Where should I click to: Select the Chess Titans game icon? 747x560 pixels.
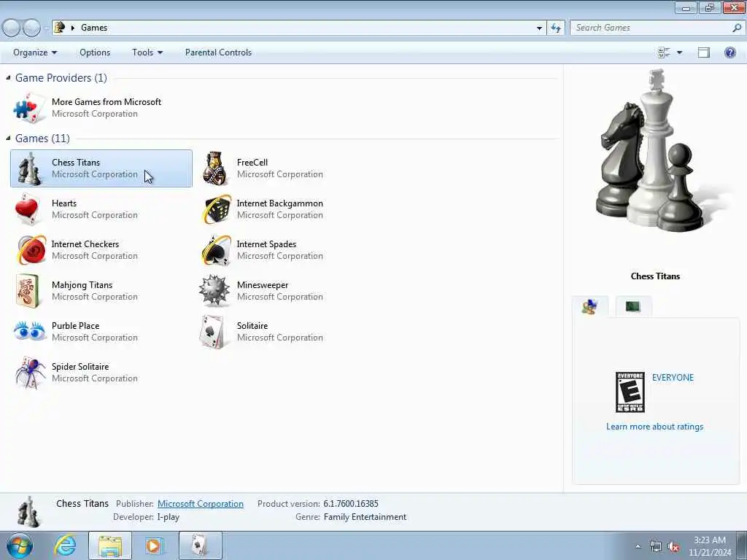coord(29,168)
